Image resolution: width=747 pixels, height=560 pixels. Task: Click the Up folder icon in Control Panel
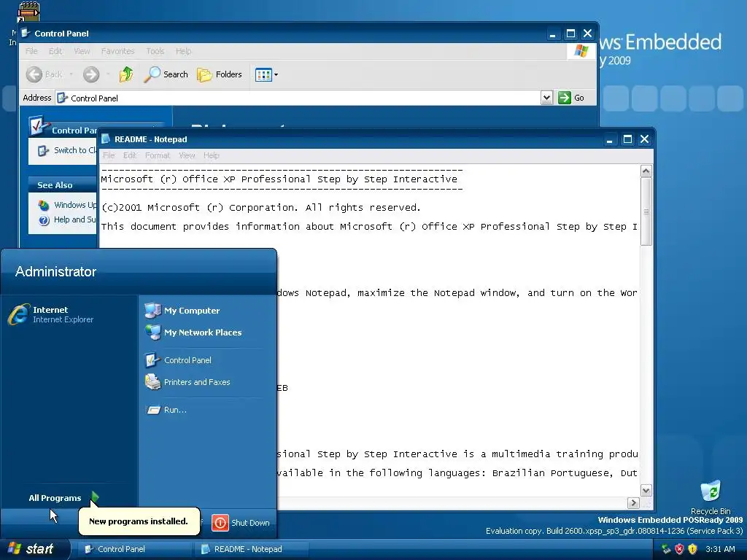126,74
